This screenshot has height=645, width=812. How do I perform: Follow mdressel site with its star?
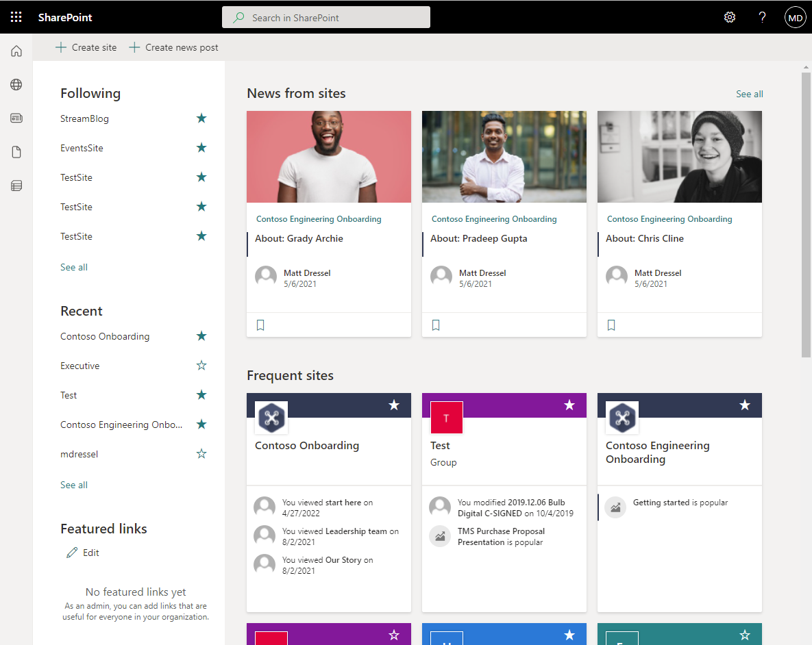pos(201,454)
